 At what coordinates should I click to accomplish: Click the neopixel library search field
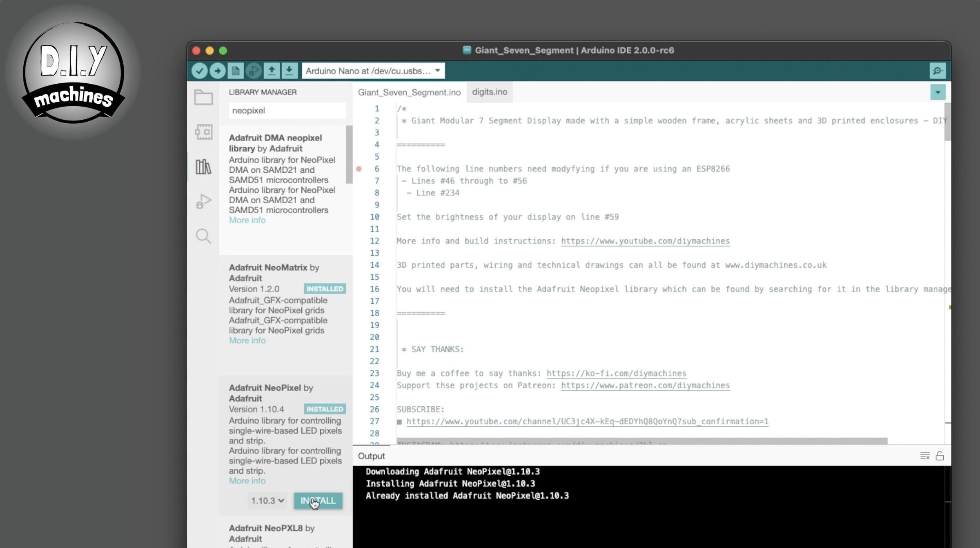[287, 111]
